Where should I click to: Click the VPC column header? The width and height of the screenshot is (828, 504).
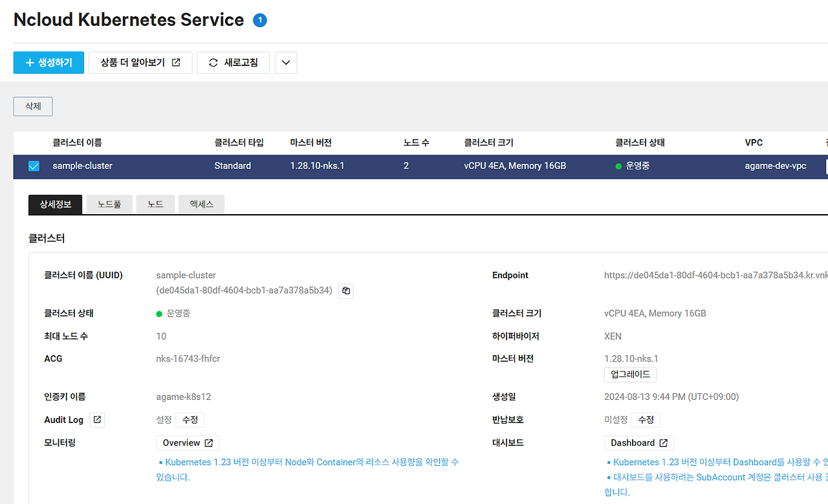pos(754,142)
